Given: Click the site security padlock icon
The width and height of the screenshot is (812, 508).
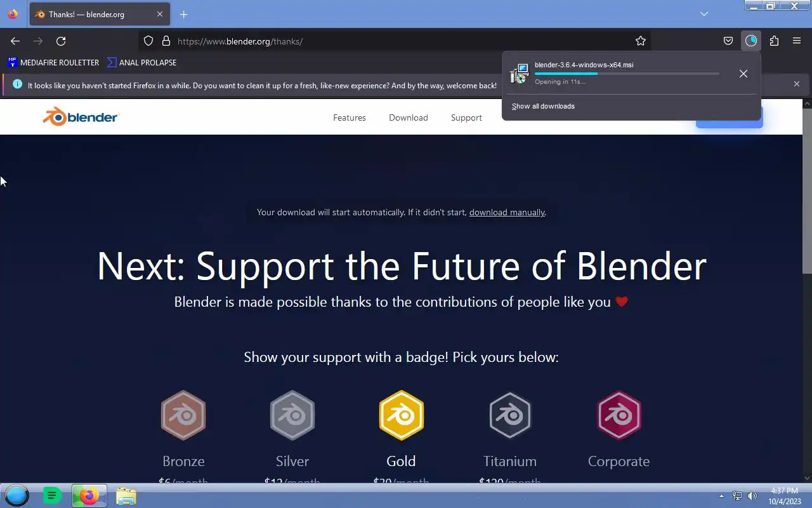Looking at the screenshot, I should 166,41.
